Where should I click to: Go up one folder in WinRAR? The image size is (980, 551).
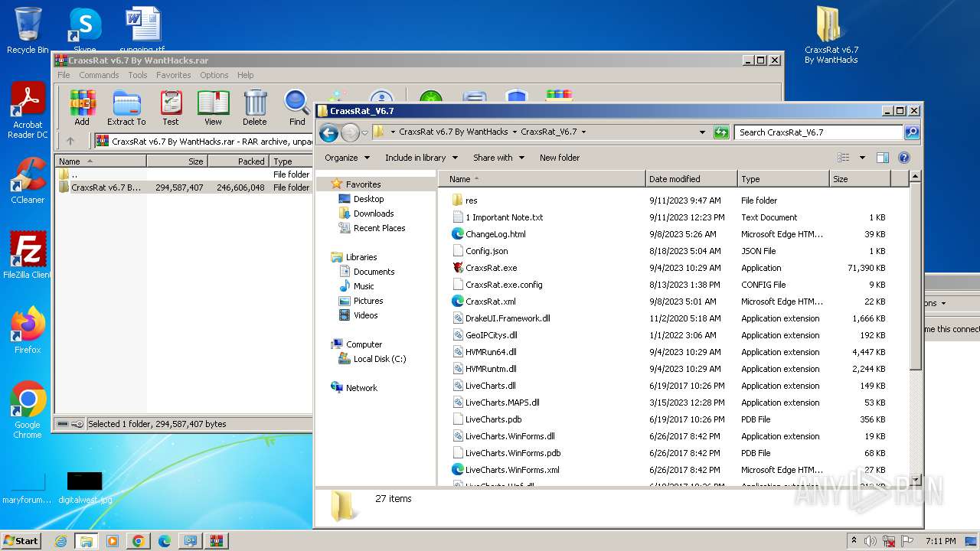70,141
